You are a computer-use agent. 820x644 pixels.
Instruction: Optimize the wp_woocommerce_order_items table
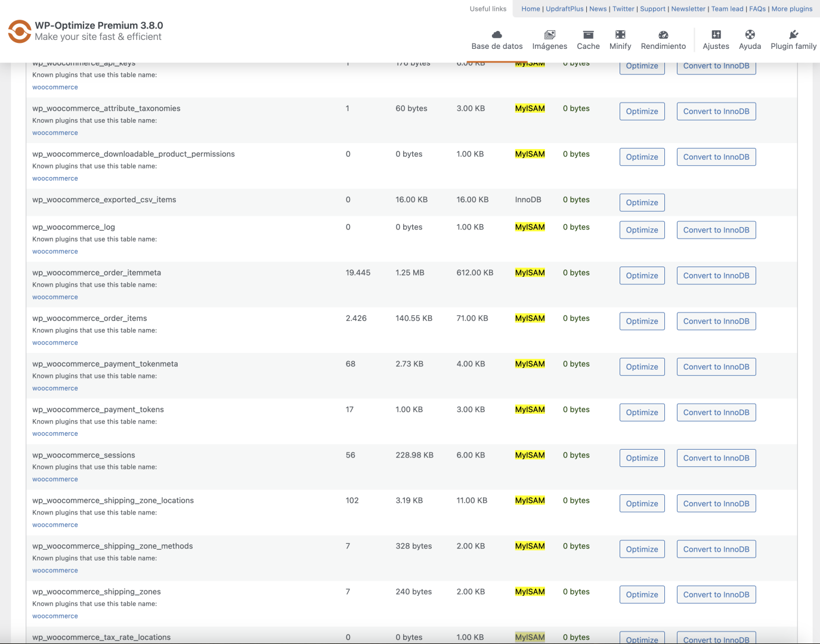point(642,321)
